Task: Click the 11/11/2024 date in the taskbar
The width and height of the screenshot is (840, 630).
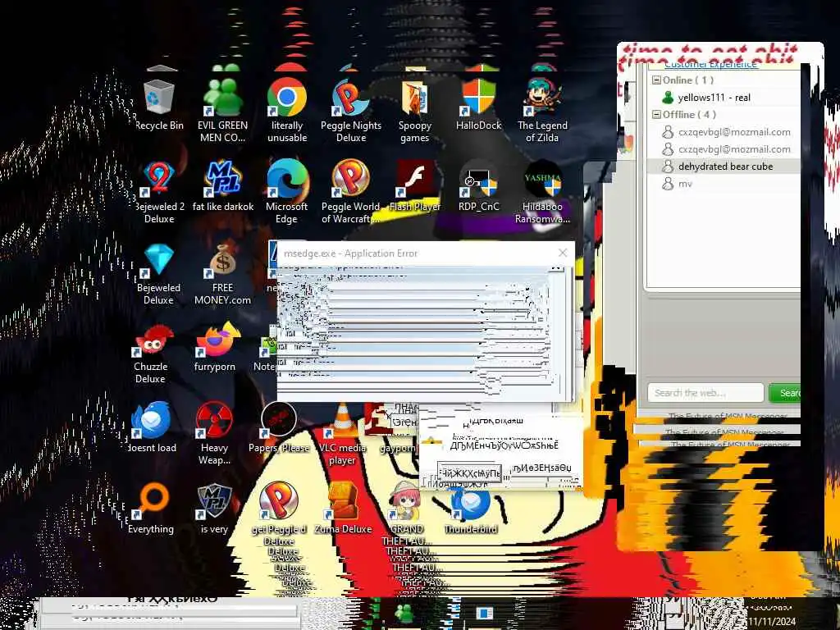Action: 772,622
